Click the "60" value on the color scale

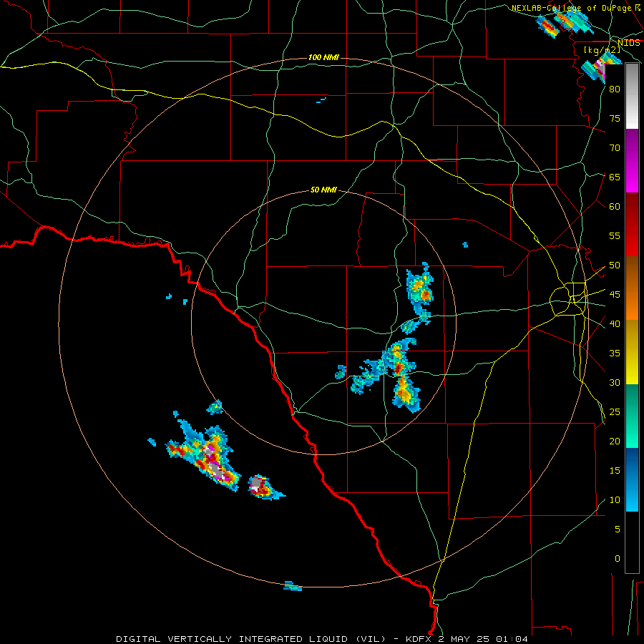click(x=615, y=207)
